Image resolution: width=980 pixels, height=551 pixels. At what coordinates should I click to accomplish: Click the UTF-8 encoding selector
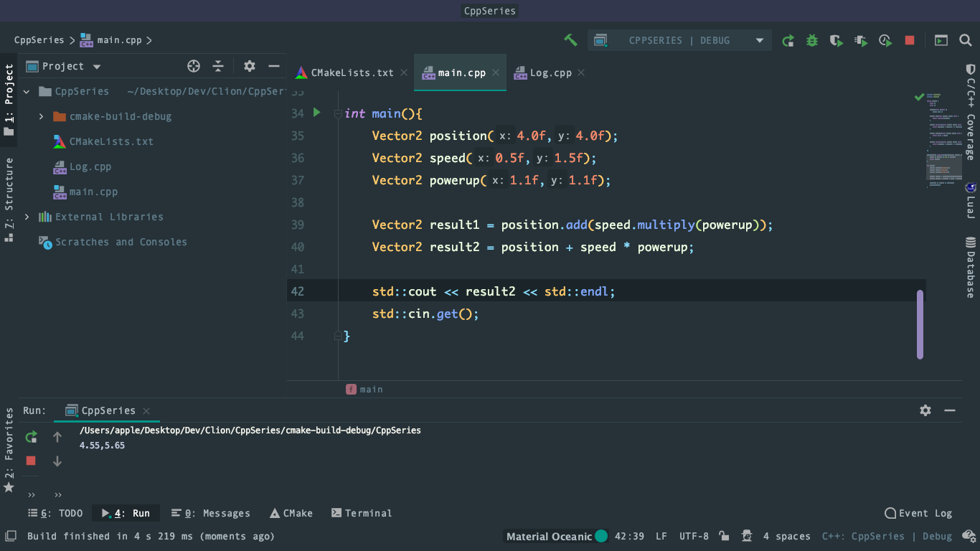[x=694, y=536]
